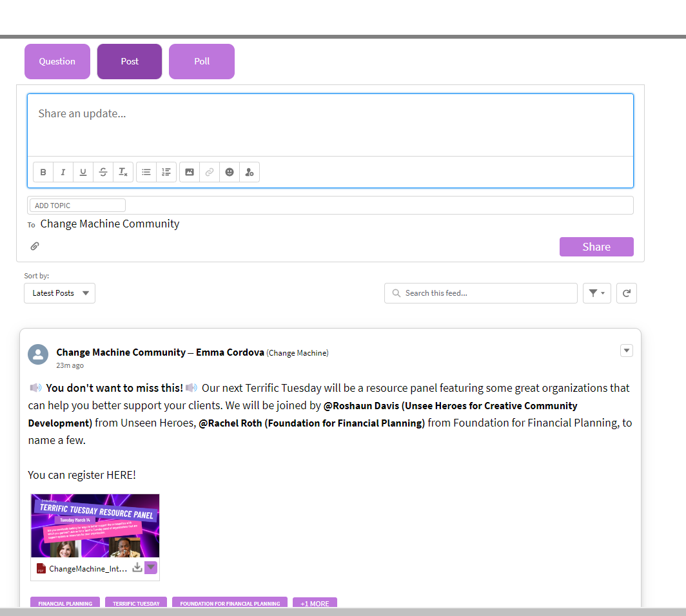Select the Post tab
The height and width of the screenshot is (616, 686).
click(x=130, y=62)
